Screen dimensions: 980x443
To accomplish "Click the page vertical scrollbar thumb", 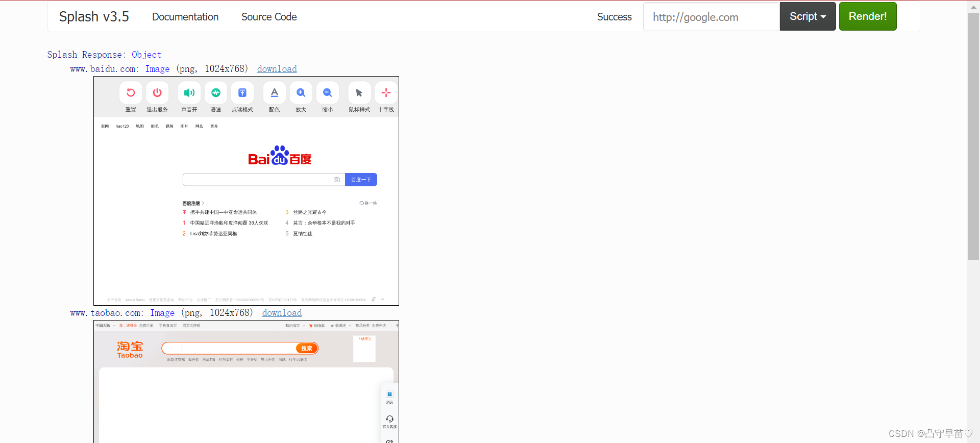I will pyautogui.click(x=973, y=136).
